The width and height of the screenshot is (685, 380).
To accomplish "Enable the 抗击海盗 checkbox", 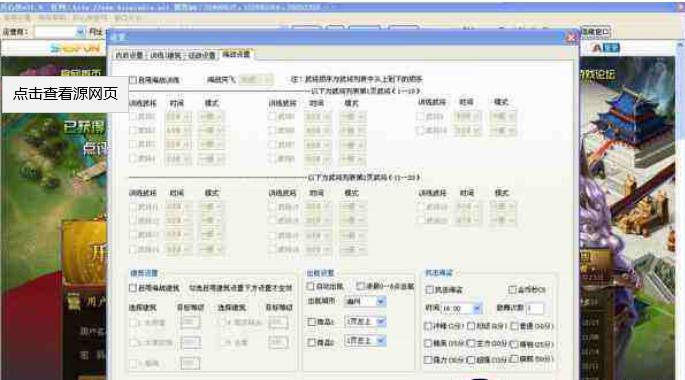I will pyautogui.click(x=429, y=290).
